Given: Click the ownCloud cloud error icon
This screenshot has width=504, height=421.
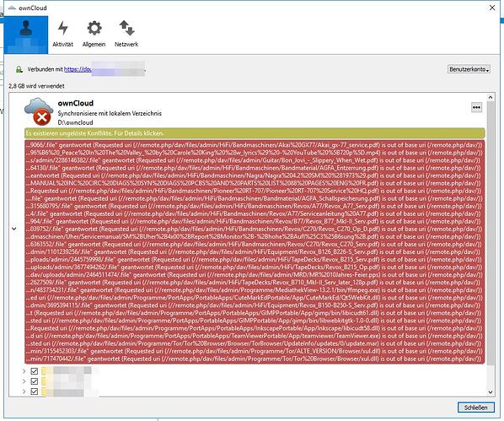Looking at the screenshot, I should pos(39,111).
